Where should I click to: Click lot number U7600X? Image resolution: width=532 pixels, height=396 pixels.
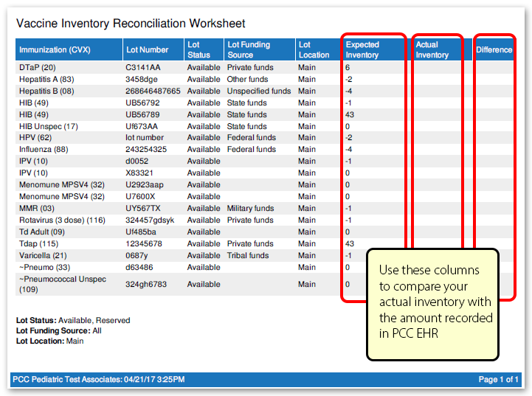tap(140, 197)
